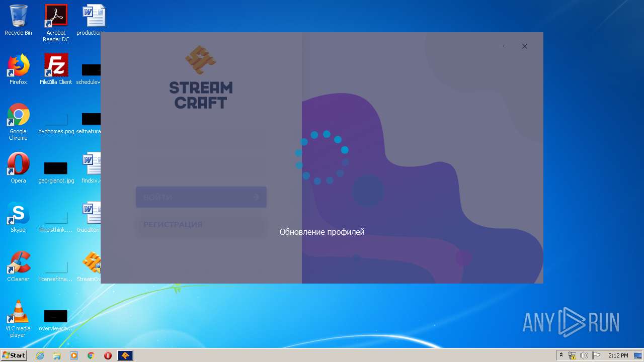Open the volume control tray icon
Viewport: 644px width, 362px height.
(x=584, y=355)
